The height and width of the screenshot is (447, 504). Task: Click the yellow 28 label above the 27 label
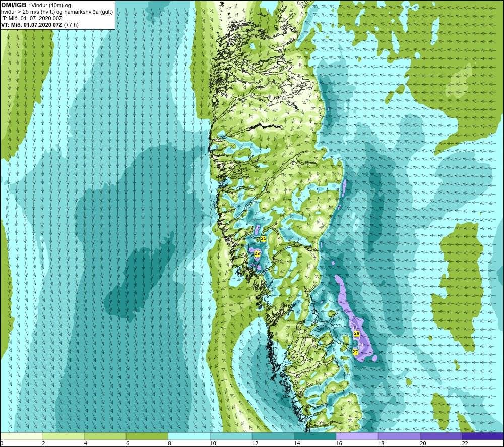pyautogui.click(x=356, y=333)
